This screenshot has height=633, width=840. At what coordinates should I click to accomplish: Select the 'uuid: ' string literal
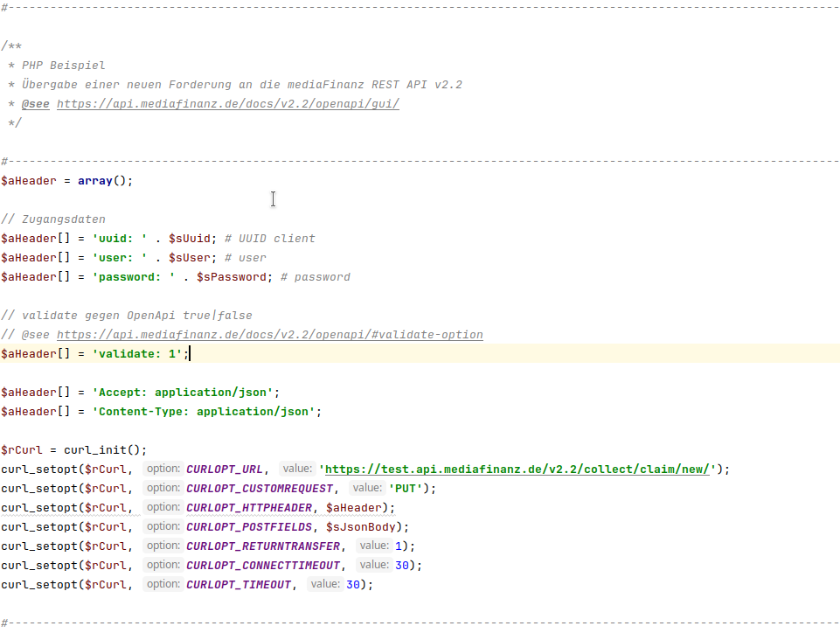click(120, 239)
